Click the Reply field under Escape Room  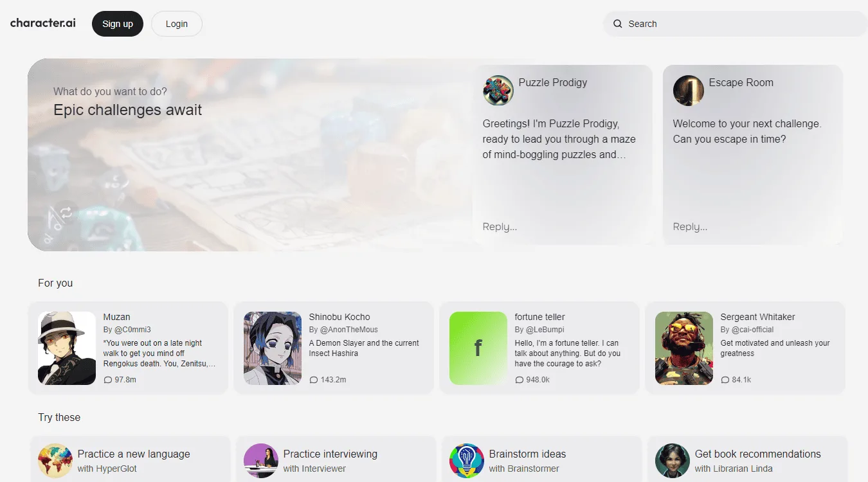click(753, 226)
